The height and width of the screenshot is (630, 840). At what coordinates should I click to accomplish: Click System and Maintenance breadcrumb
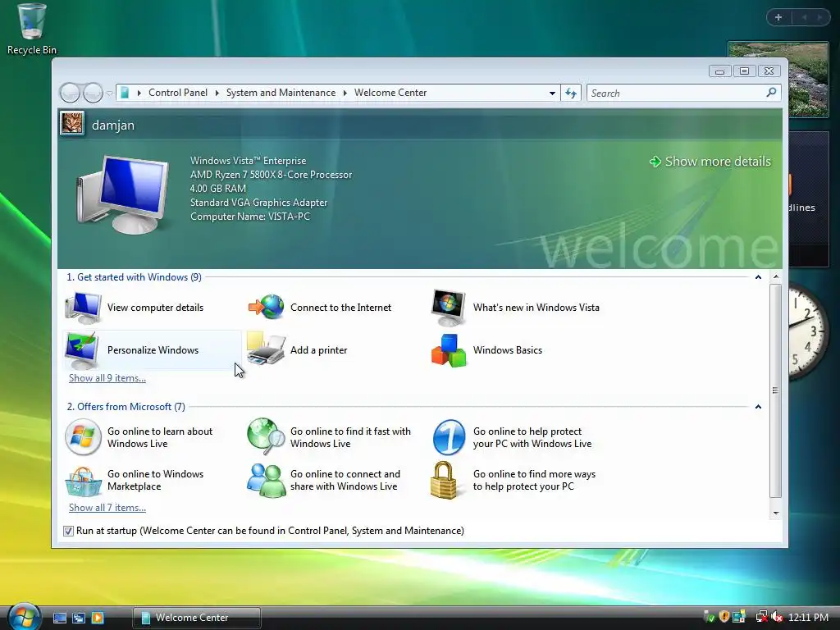pos(281,93)
